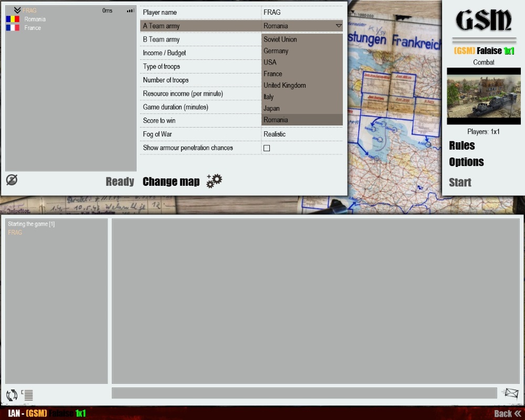Pick Japan from the army list
Viewport: 525px width, 420px height.
(272, 109)
